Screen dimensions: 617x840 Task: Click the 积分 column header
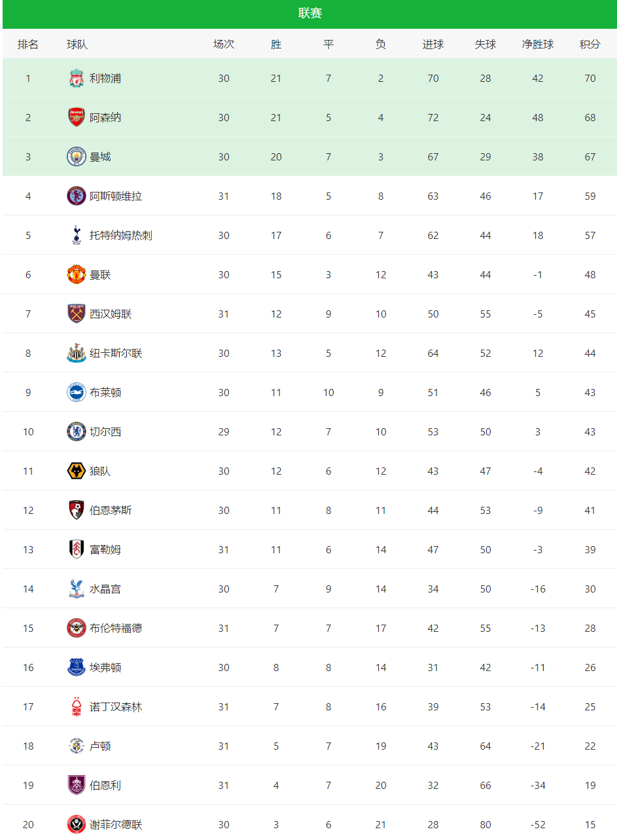click(590, 45)
